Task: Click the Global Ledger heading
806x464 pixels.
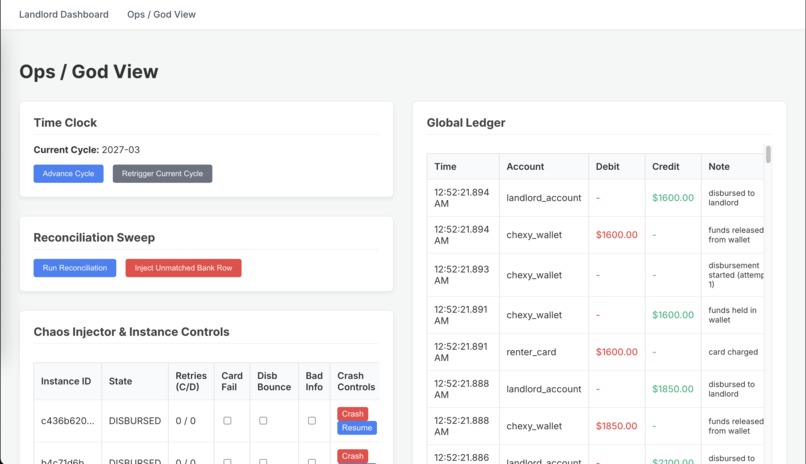Action: click(x=466, y=123)
